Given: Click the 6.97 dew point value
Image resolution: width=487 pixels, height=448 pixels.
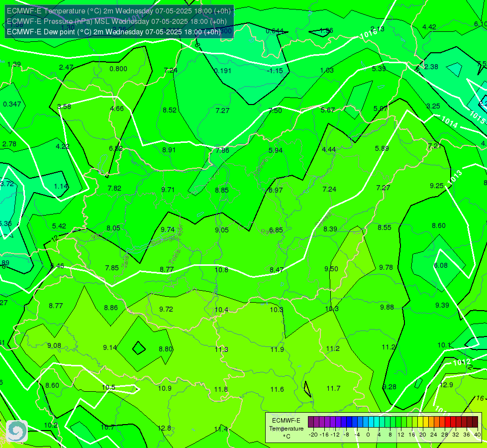Looking at the screenshot, I should click(276, 190).
